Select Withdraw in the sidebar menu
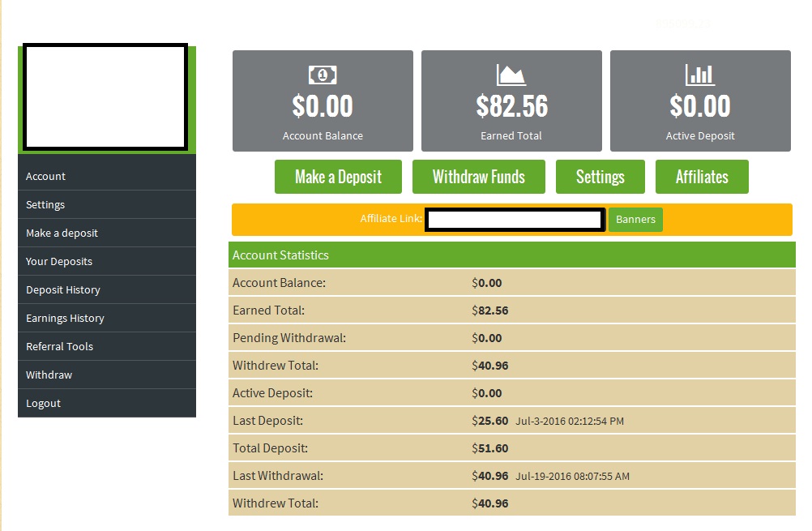The image size is (812, 531). point(49,375)
